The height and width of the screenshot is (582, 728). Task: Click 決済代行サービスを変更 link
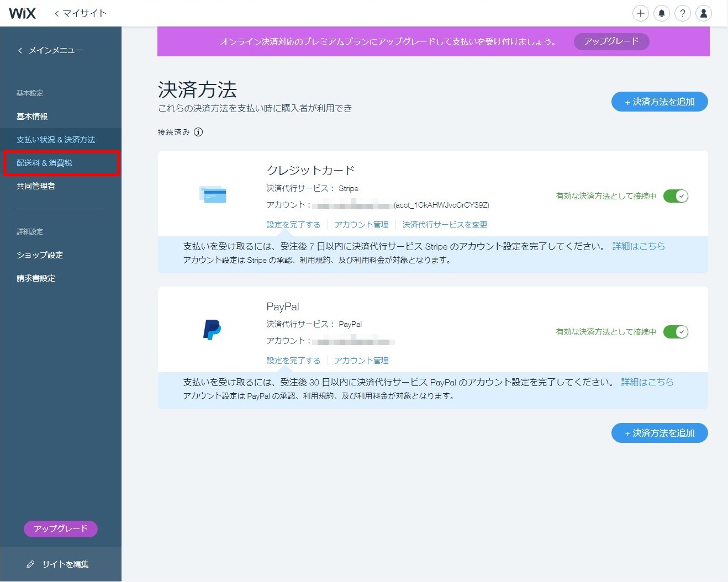(x=445, y=225)
